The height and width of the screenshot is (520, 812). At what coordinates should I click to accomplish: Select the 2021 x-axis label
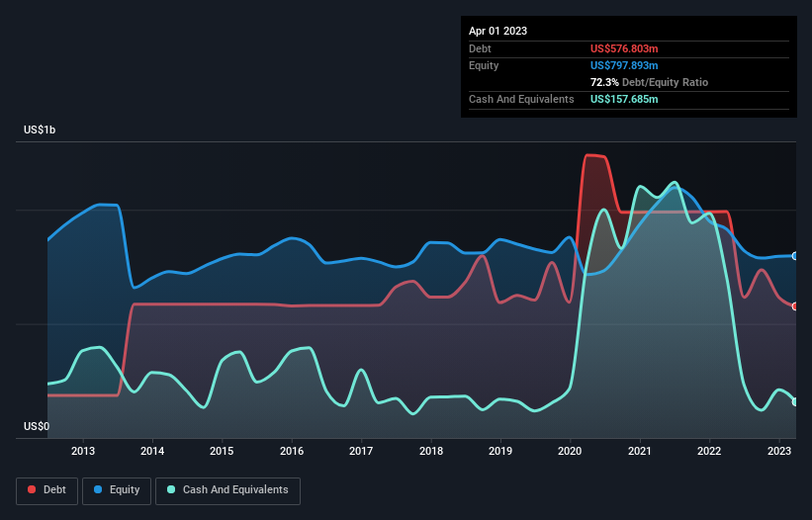click(x=640, y=451)
